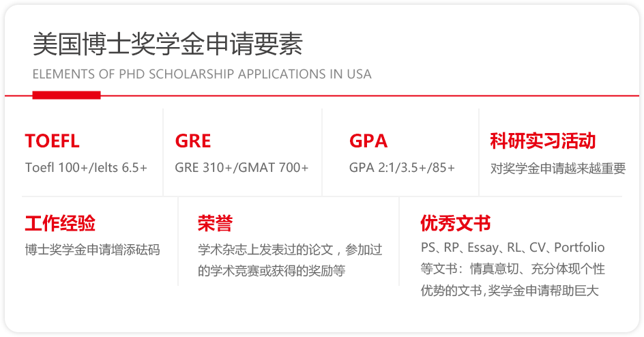This screenshot has height=337, width=644.
Task: Click the thick red accent bar under subtitle
Action: click(x=67, y=96)
